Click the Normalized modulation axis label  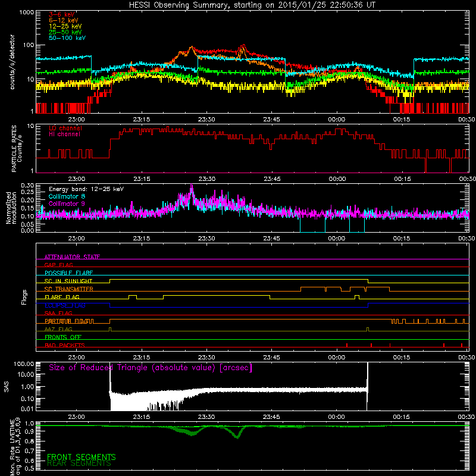pos(11,208)
